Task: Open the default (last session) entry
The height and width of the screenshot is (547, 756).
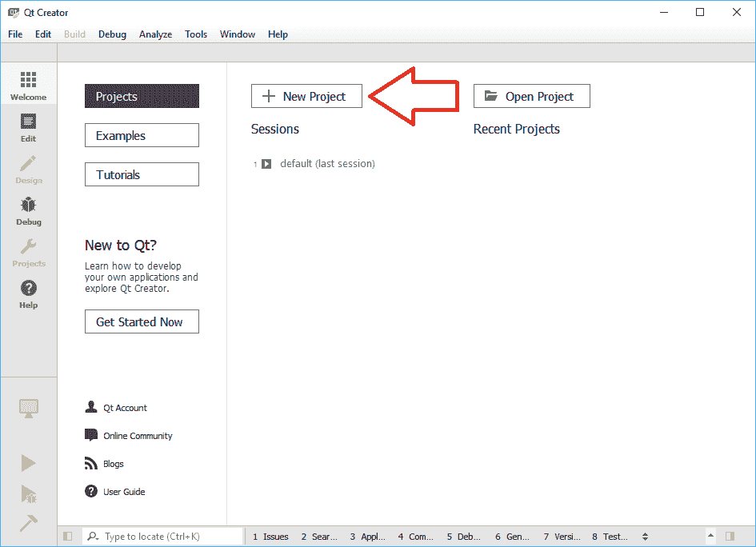Action: pyautogui.click(x=326, y=164)
